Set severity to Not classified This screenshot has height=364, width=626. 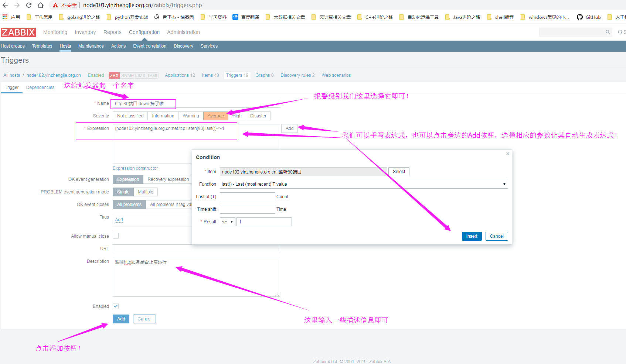coord(130,116)
